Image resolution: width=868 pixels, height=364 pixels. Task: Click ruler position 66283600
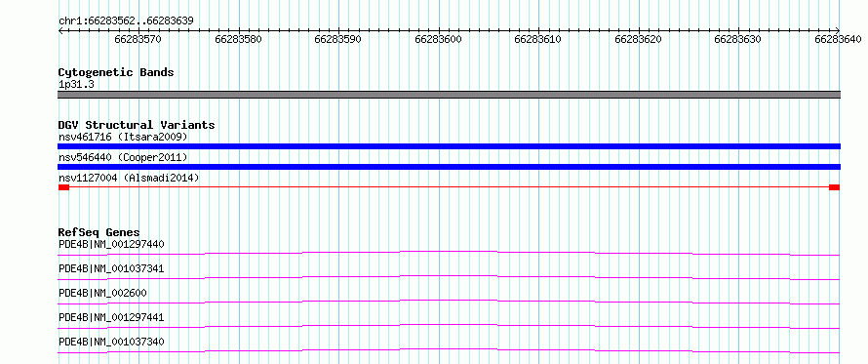[x=438, y=40]
